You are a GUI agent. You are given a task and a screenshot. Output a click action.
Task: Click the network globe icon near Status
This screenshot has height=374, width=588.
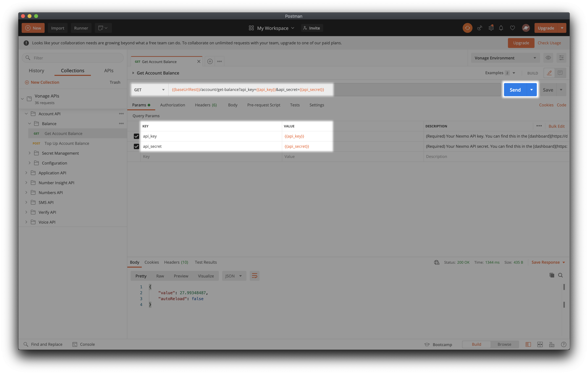437,262
